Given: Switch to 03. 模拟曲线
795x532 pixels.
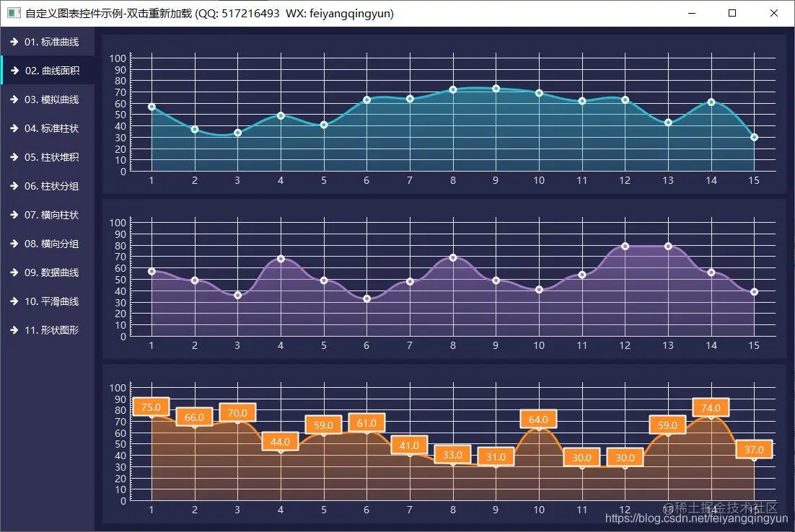Looking at the screenshot, I should pyautogui.click(x=47, y=99).
